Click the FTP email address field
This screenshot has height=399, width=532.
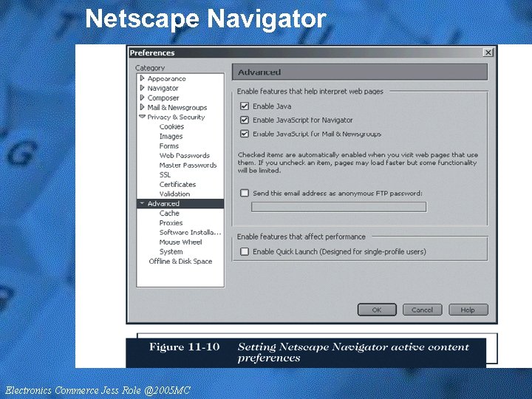(x=338, y=207)
